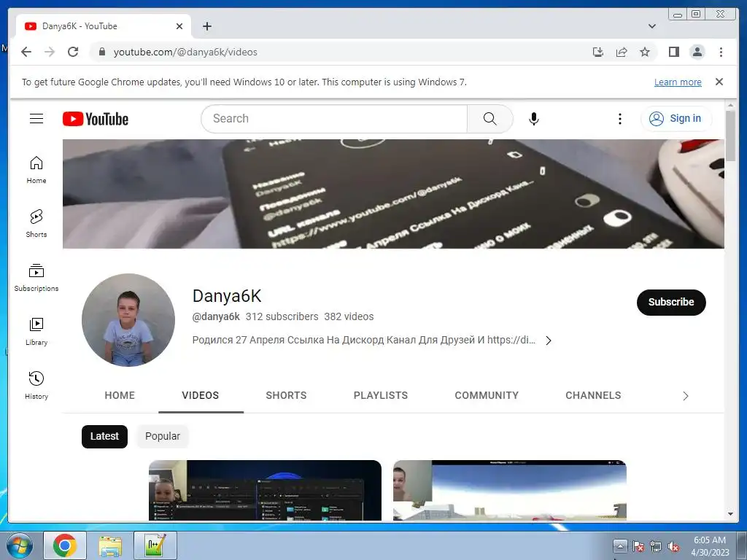
Task: Follow the Learn more link
Action: pos(678,82)
